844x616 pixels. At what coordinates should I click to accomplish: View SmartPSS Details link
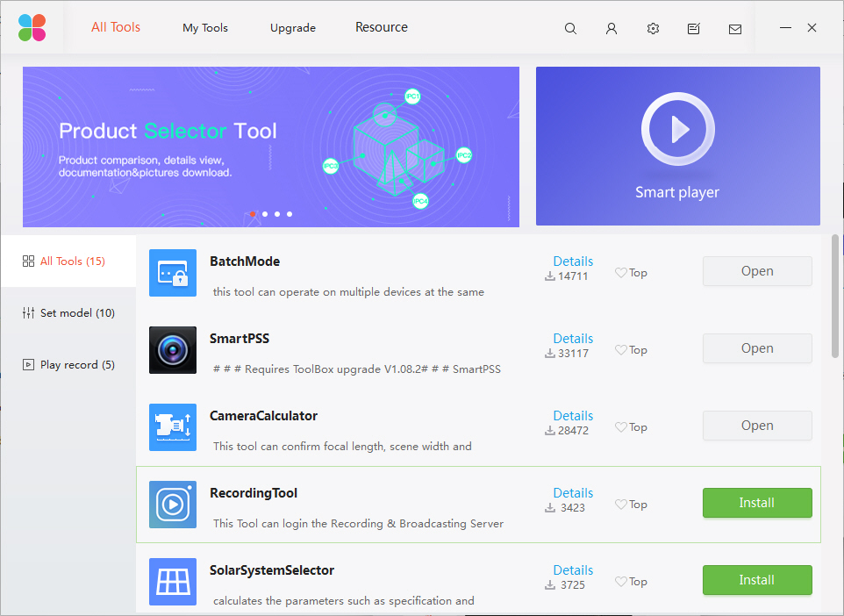point(573,338)
